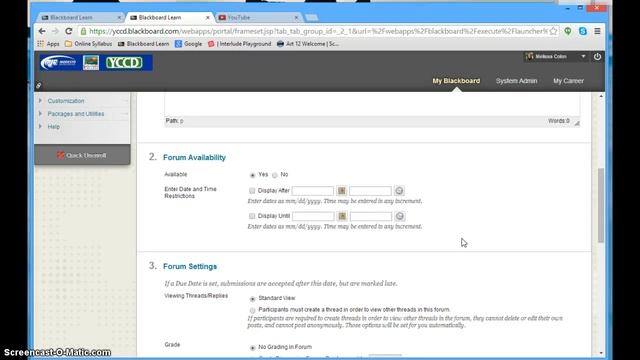Open the Google bookmark

188,44
